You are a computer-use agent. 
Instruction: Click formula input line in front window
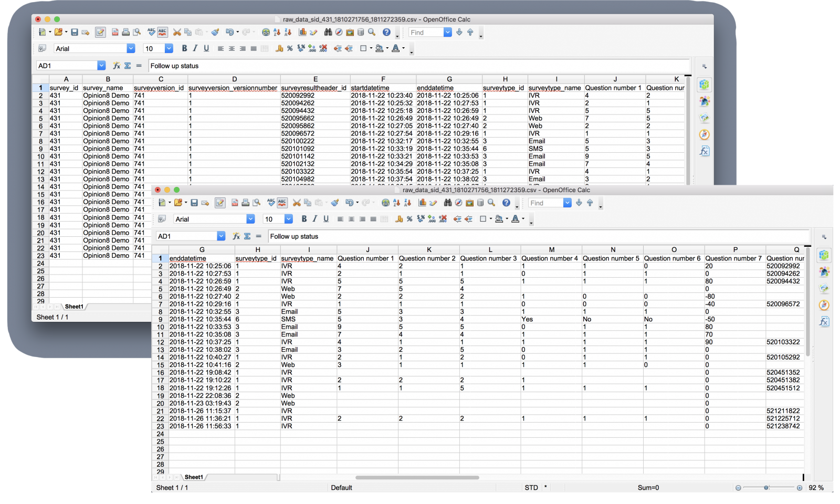(538, 237)
